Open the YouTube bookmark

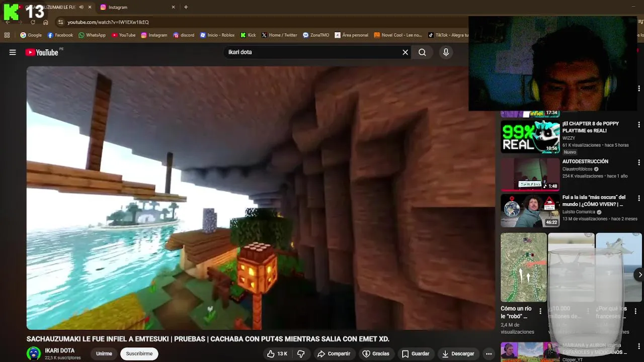[x=123, y=35]
